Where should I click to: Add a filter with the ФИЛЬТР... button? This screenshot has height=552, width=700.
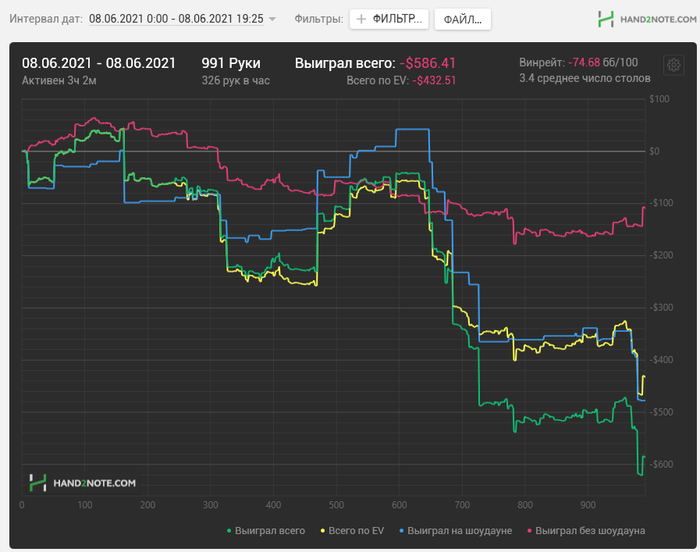(389, 19)
